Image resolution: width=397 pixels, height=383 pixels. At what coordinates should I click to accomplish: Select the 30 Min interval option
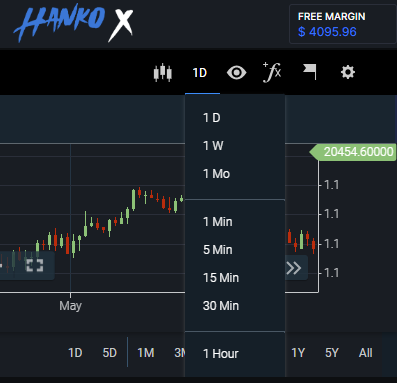235,306
